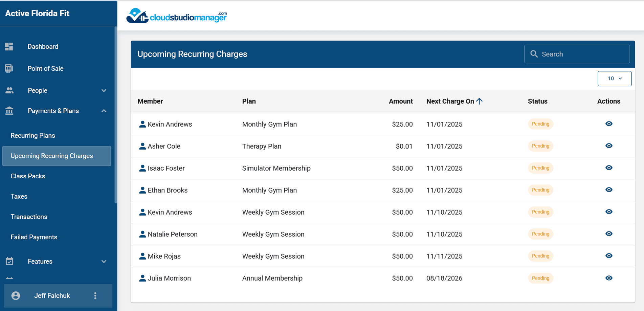View Mike Rojas charge via eye icon
The height and width of the screenshot is (311, 644).
pyautogui.click(x=608, y=256)
